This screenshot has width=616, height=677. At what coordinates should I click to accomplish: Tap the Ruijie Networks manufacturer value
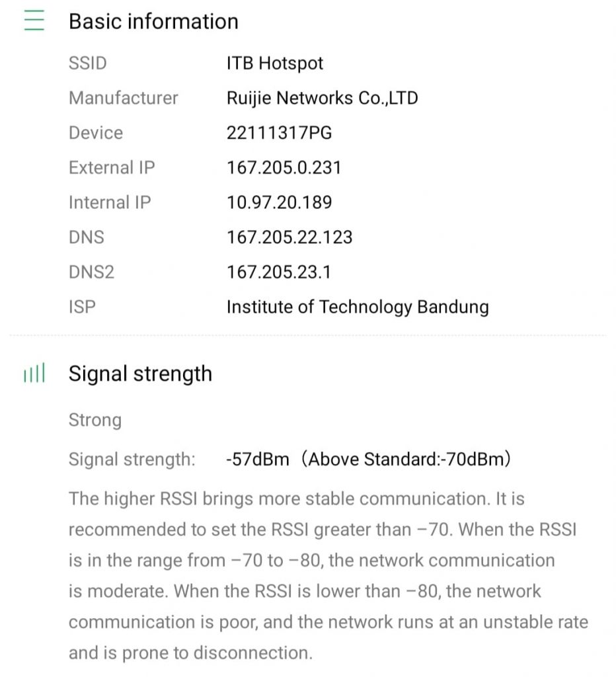click(322, 98)
